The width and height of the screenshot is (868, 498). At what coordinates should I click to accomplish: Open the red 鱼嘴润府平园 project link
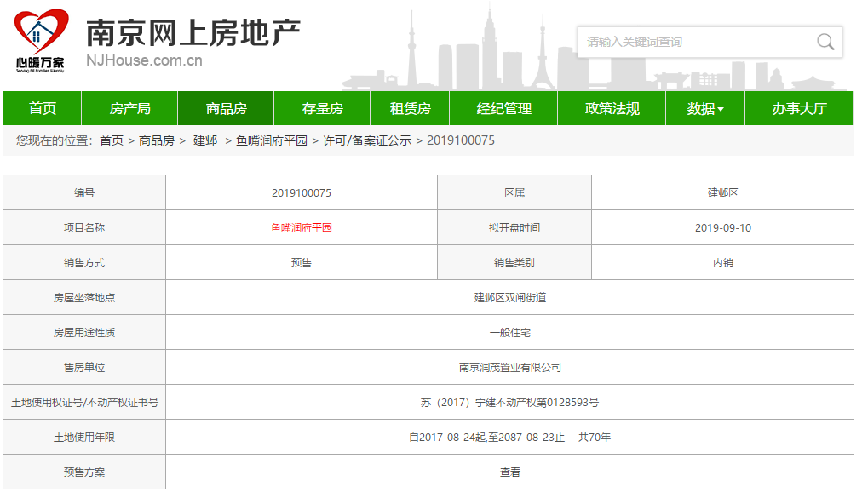(302, 228)
